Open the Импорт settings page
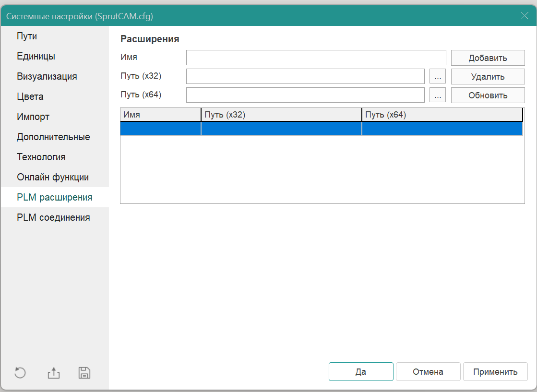 coord(33,117)
